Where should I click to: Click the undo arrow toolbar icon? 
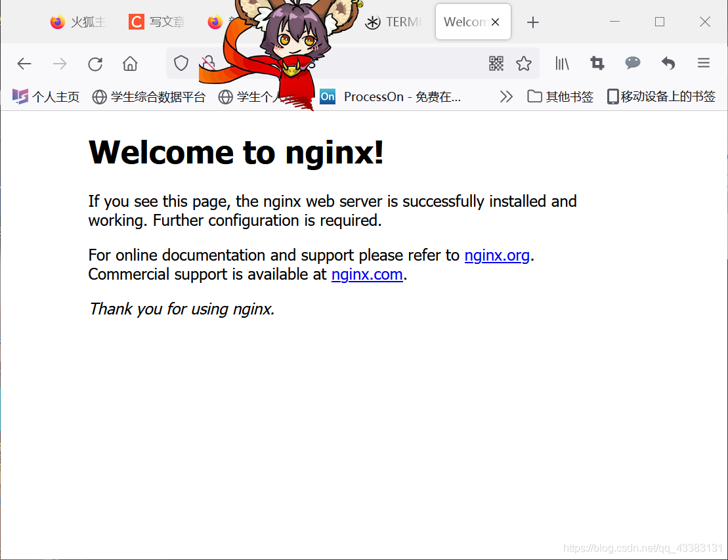[668, 63]
